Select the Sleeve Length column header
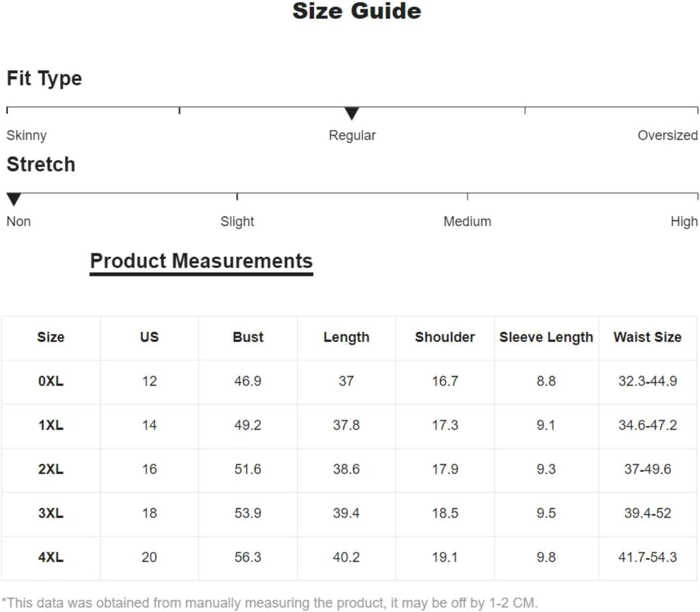The image size is (700, 612). click(546, 337)
